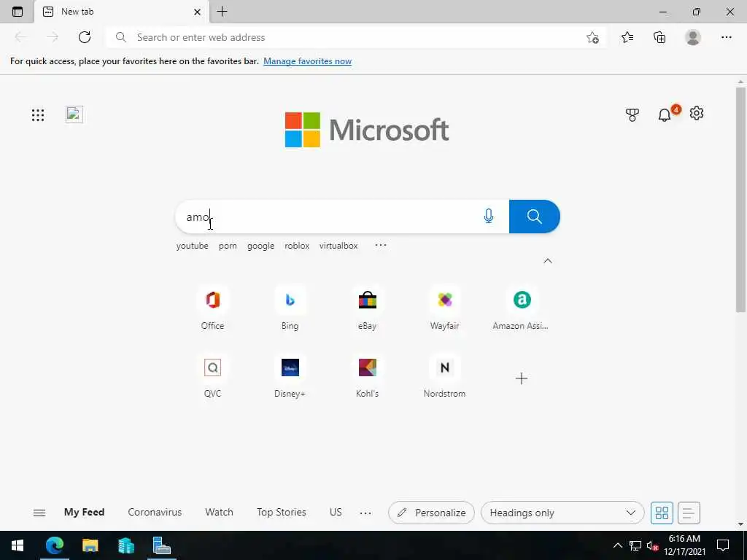Open File Explorer from taskbar
747x560 pixels.
(x=90, y=545)
